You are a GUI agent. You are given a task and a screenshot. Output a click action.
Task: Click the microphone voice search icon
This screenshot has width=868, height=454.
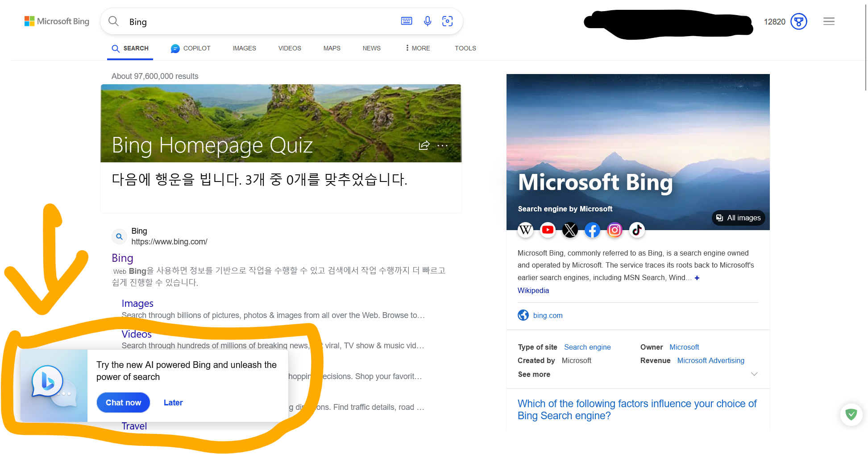coord(427,21)
